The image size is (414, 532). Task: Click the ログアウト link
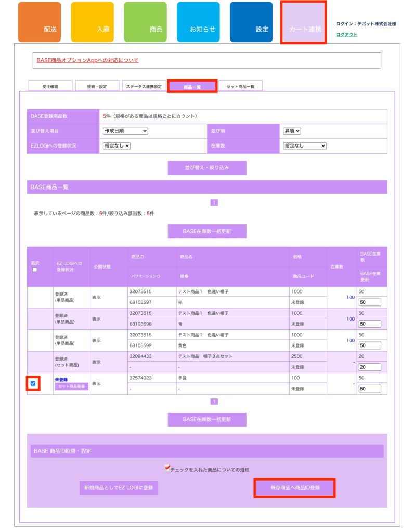point(346,35)
